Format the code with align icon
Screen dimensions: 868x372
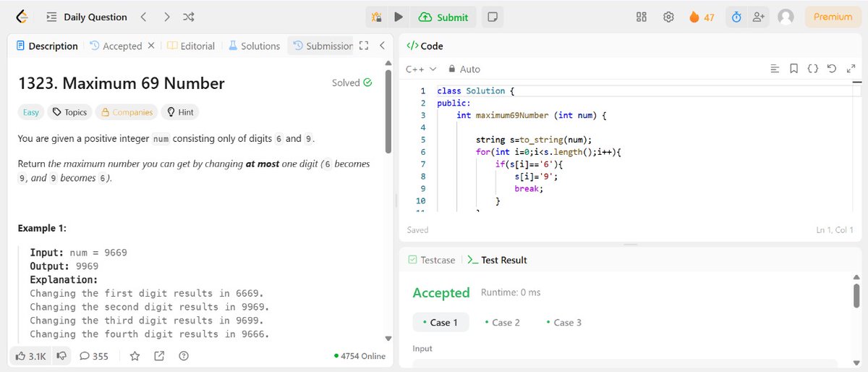pyautogui.click(x=775, y=69)
